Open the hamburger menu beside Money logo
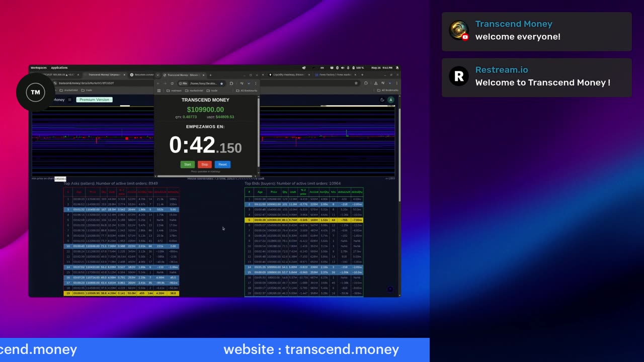 [x=69, y=100]
